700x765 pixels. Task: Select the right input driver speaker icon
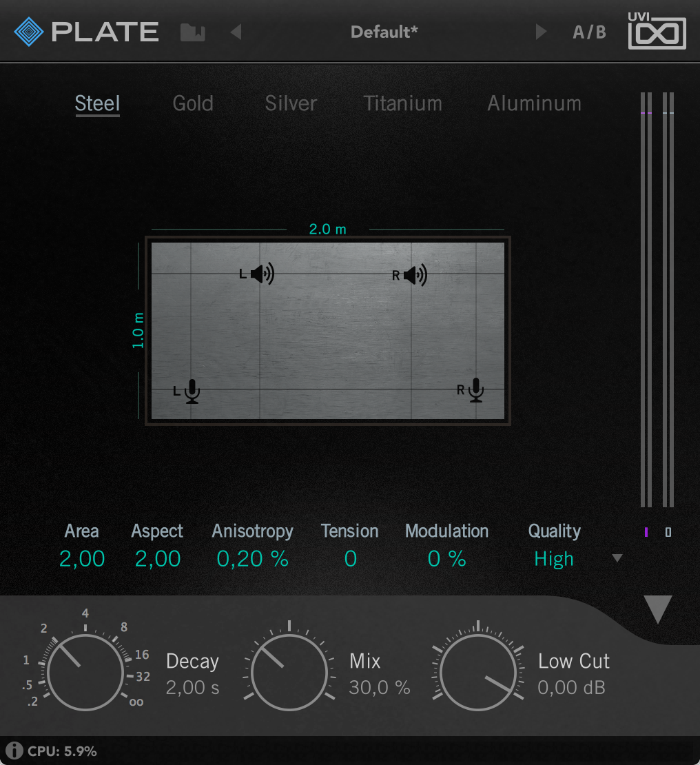click(x=414, y=273)
